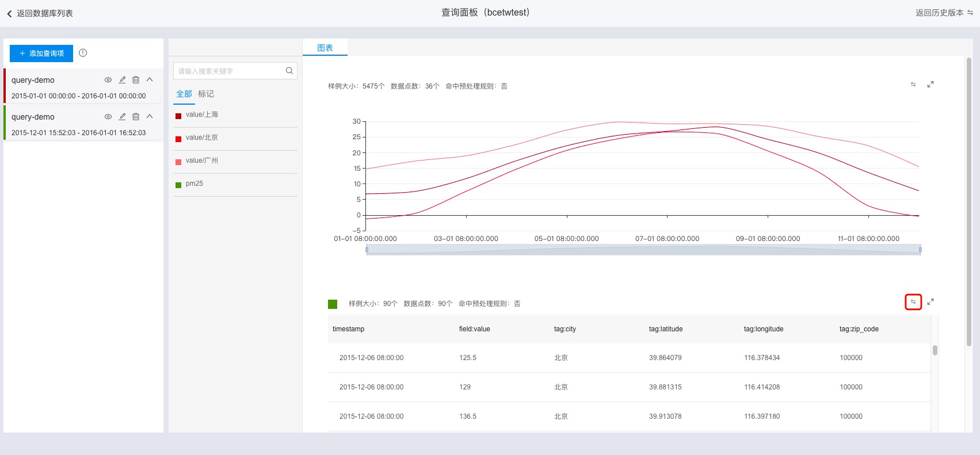Switch view mode of the pm25 table

point(913,302)
